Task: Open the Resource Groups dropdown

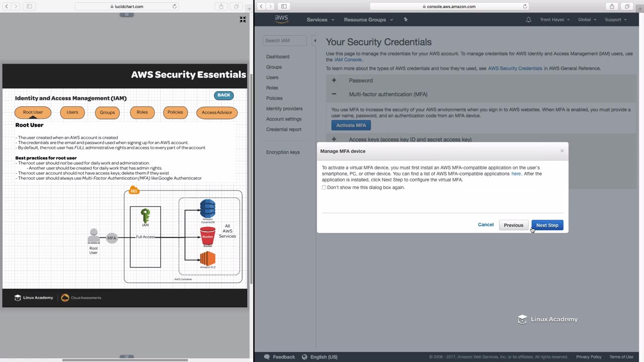Action: pos(368,20)
